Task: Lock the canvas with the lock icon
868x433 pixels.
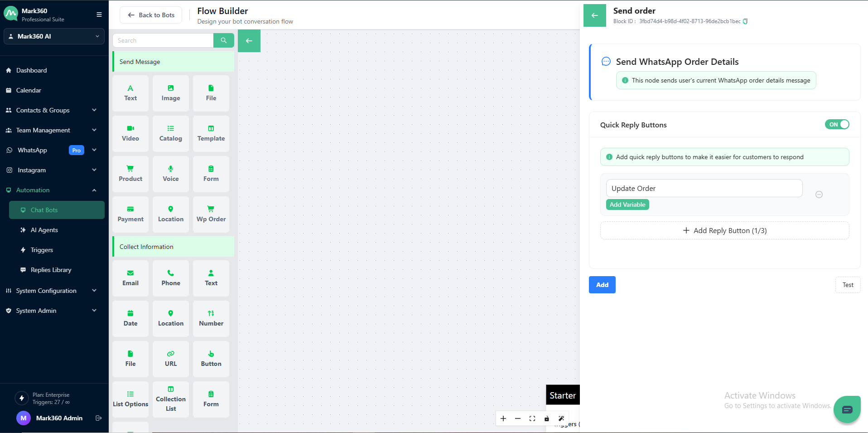Action: click(546, 418)
